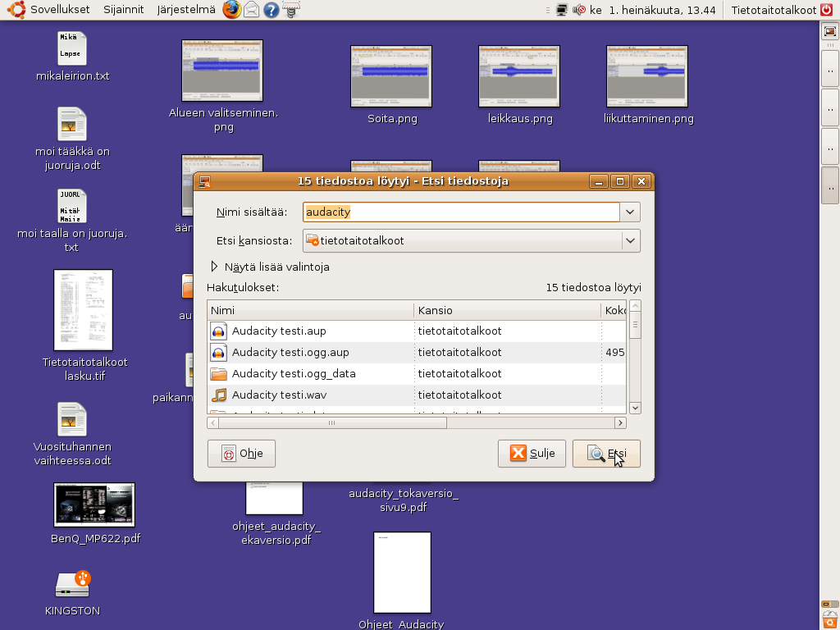Select audacity_tokaversio_sivu9.pdf file label
This screenshot has width=840, height=630.
point(404,500)
